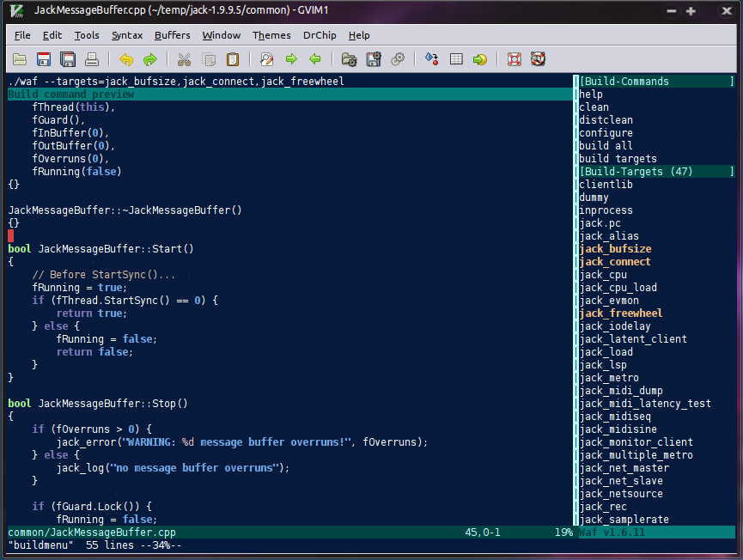This screenshot has height=560, width=743.
Task: Toggle the inprocess target
Action: point(606,210)
